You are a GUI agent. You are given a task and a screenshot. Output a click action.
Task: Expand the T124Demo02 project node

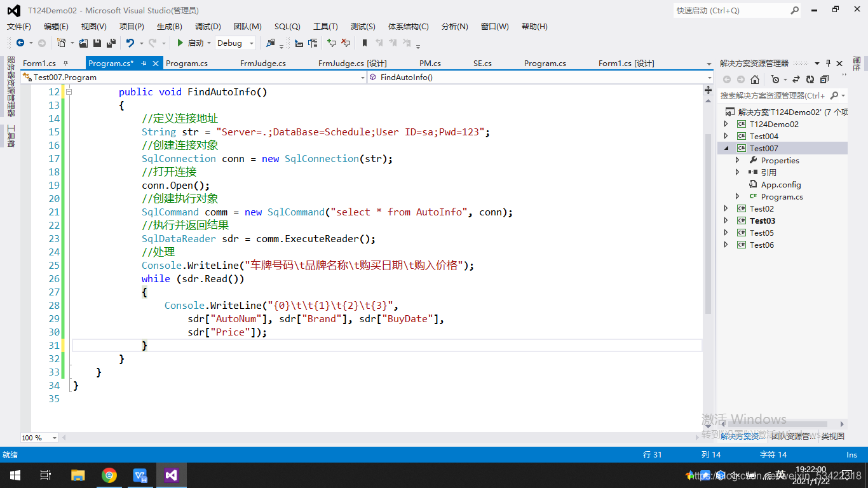(x=726, y=124)
